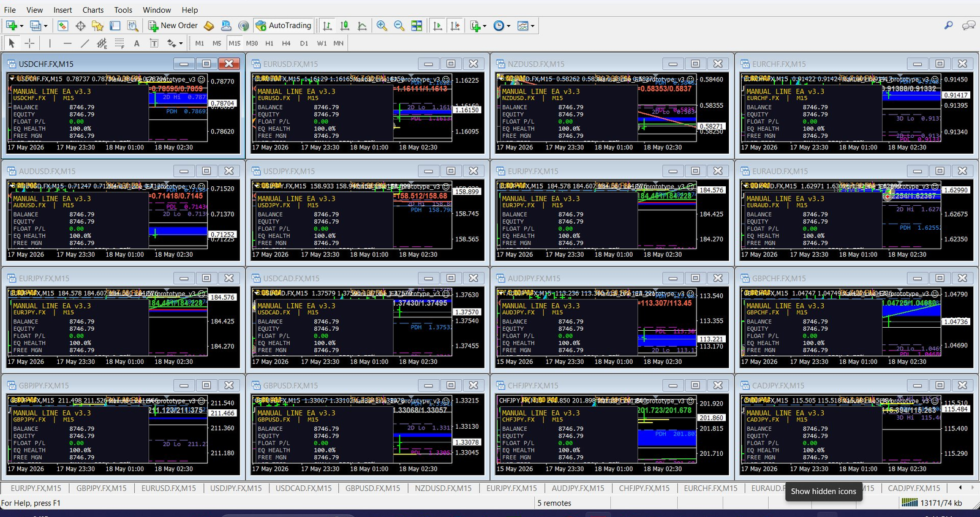Open the Insert menu

coord(62,10)
